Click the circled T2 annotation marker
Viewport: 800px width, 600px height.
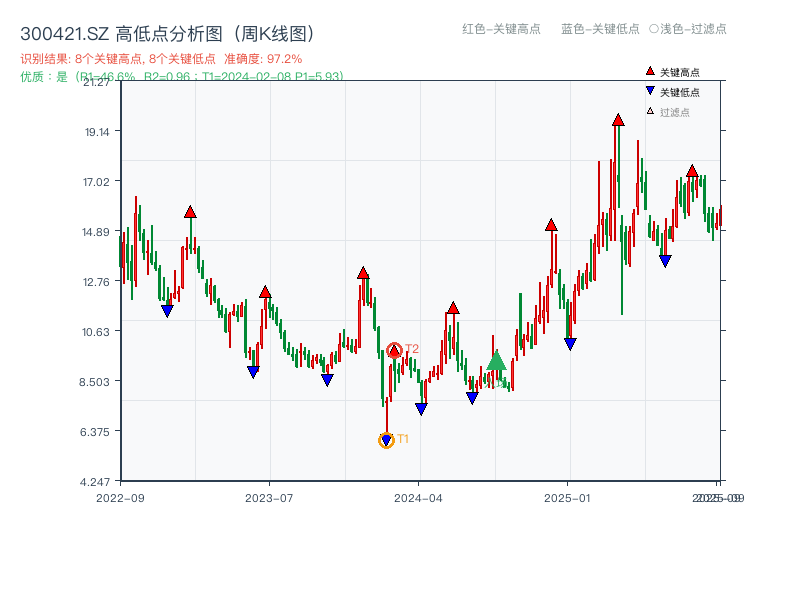(394, 349)
